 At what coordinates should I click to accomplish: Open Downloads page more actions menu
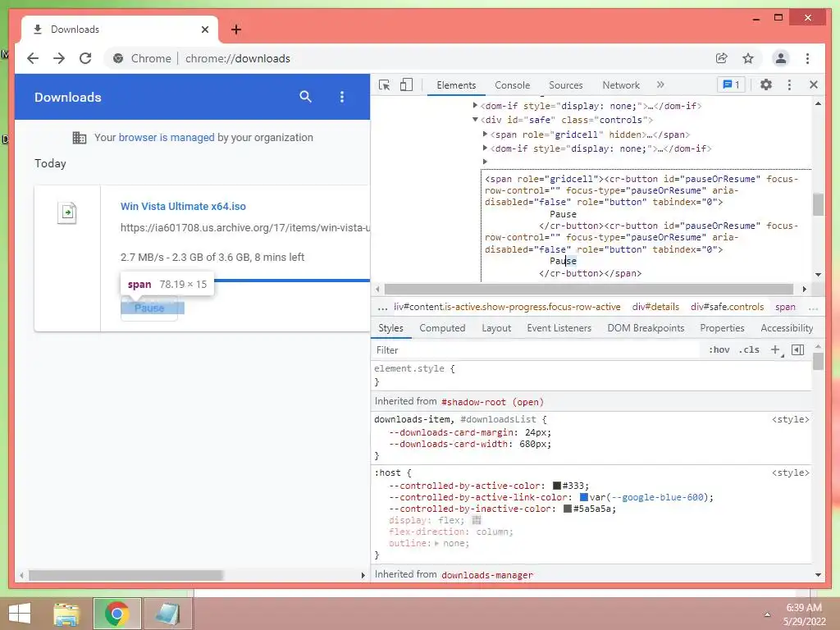tap(342, 97)
